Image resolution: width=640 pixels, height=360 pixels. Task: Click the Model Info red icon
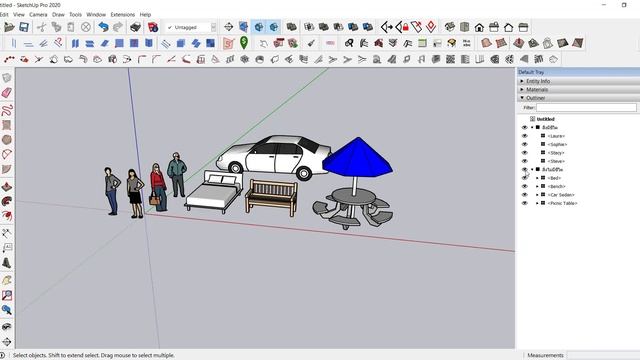coord(153,27)
